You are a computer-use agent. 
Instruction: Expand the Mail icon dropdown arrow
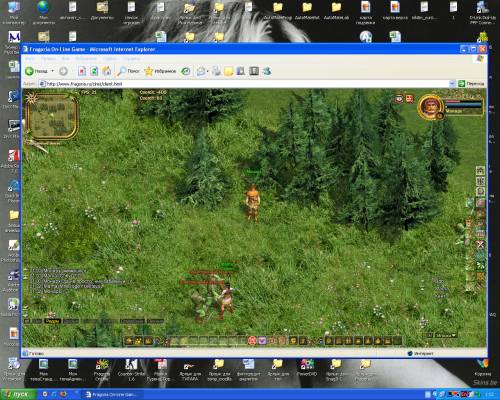point(208,71)
